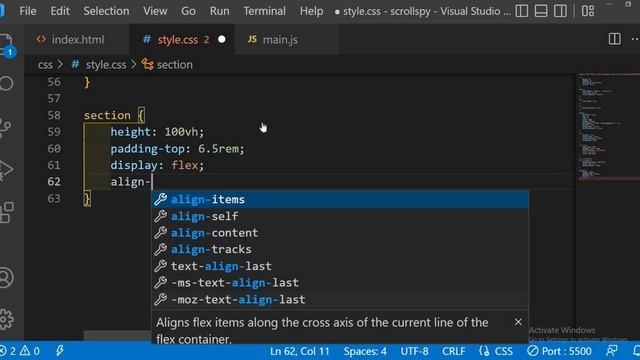Open the Selection menu

[106, 11]
